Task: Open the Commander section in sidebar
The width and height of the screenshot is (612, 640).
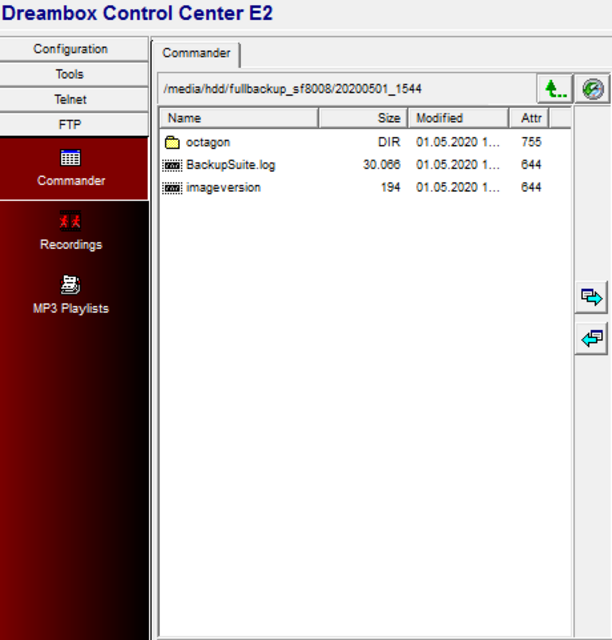Action: (x=71, y=168)
